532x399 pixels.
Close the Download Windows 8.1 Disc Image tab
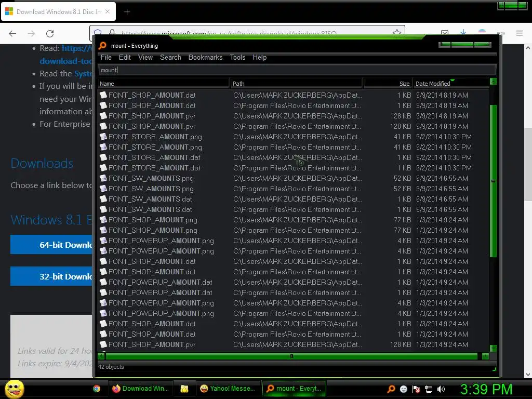pyautogui.click(x=108, y=11)
